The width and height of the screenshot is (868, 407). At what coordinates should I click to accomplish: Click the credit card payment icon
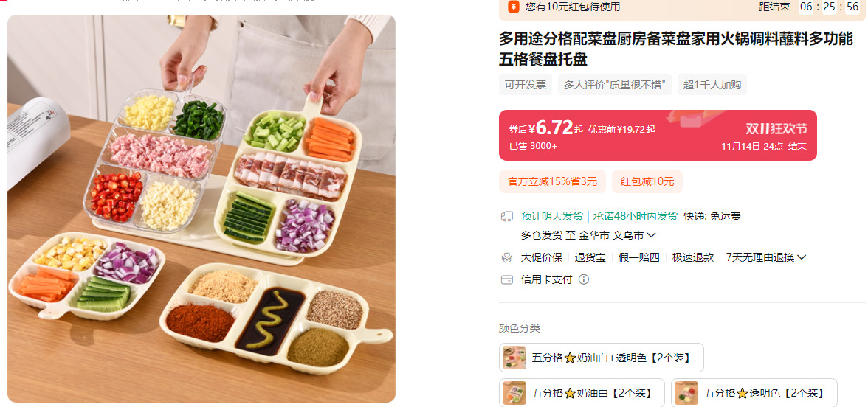click(x=506, y=279)
